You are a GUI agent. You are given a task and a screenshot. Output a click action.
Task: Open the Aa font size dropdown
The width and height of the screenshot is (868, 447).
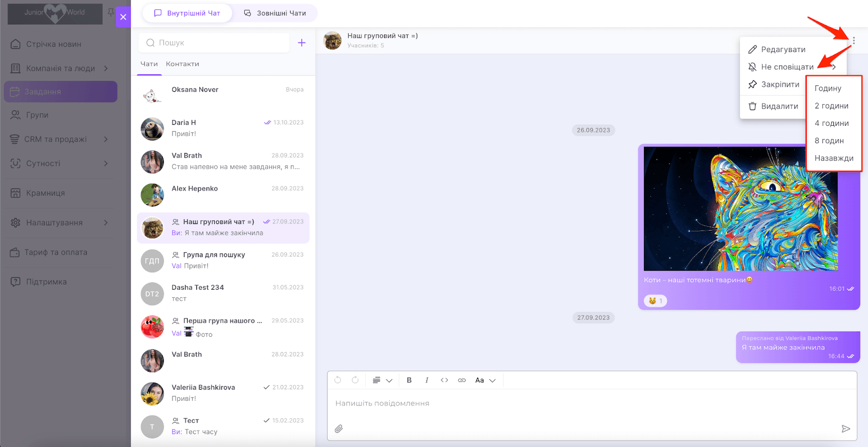(486, 380)
